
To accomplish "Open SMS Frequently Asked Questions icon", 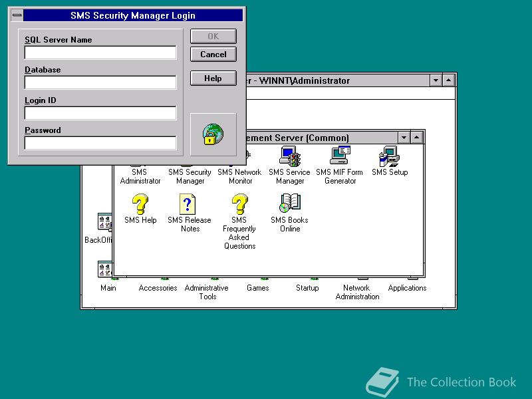I will 239,204.
